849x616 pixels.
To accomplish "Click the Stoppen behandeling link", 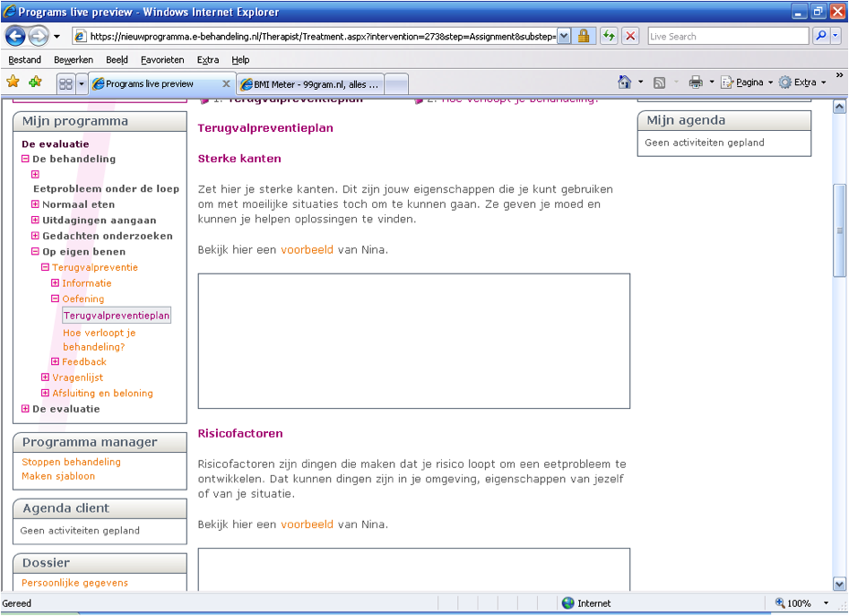I will (71, 462).
